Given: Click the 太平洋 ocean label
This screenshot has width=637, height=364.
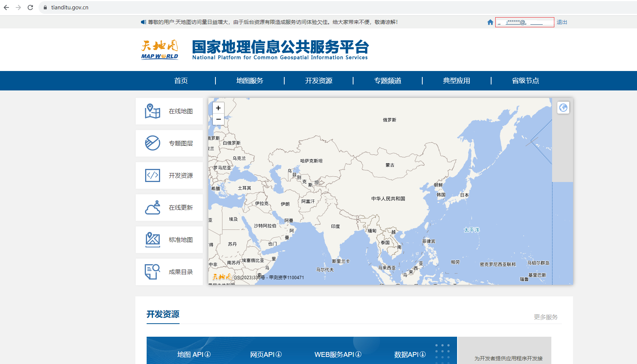Looking at the screenshot, I should 472,230.
